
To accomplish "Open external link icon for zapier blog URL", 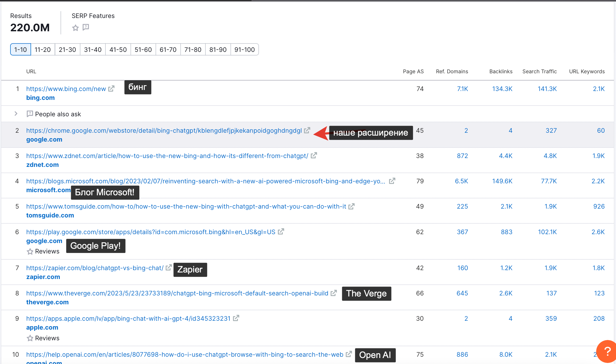I will pos(169,268).
